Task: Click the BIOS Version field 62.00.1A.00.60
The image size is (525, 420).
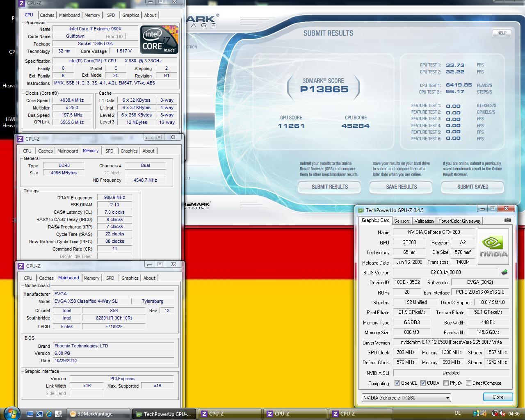Action: click(x=446, y=272)
